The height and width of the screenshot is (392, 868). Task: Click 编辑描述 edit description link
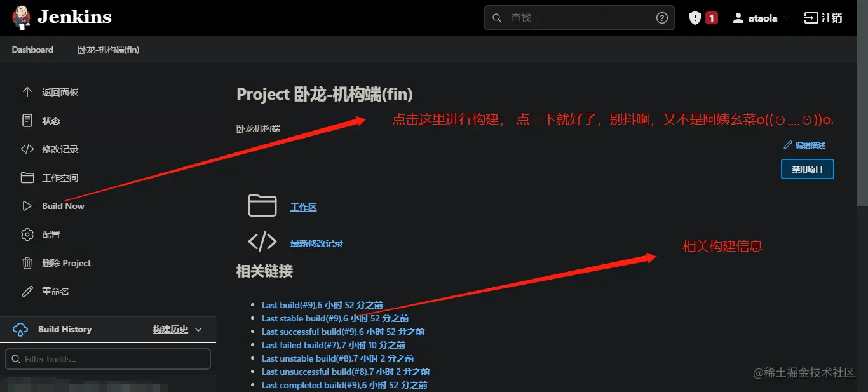click(810, 145)
